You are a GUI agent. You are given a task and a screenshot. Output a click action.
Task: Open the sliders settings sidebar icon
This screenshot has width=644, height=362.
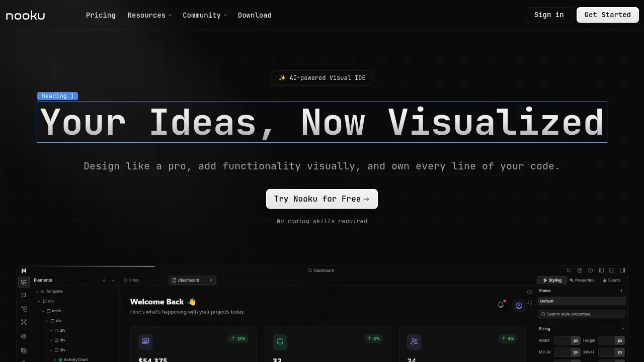click(x=24, y=295)
